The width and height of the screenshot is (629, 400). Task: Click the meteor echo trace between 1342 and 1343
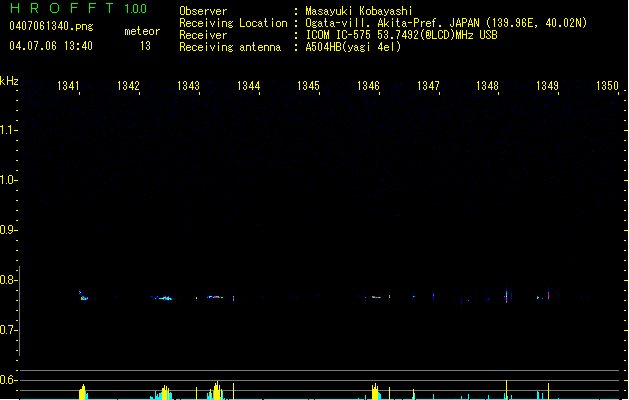click(x=163, y=298)
